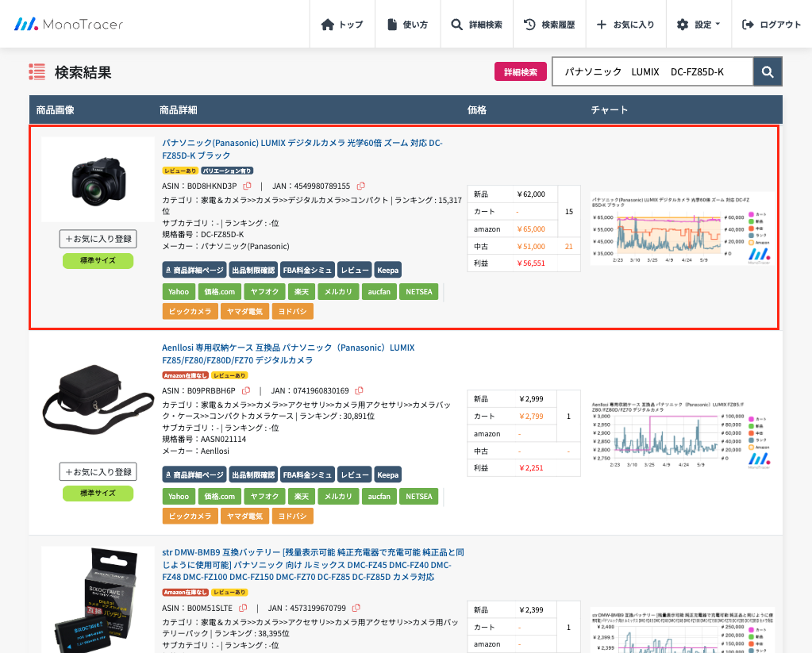
Task: Click the ログアウト logout menu item
Action: click(772, 25)
